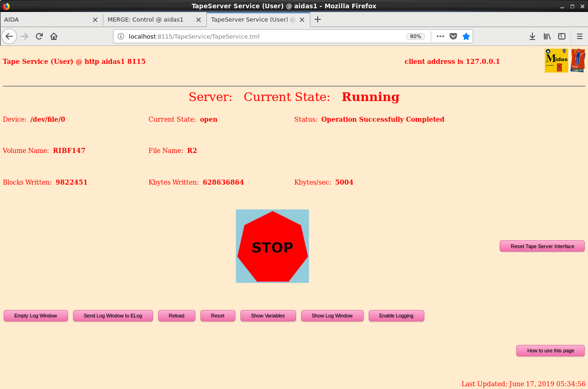Switch to the AIDA tab
The image size is (588, 389).
pyautogui.click(x=51, y=20)
